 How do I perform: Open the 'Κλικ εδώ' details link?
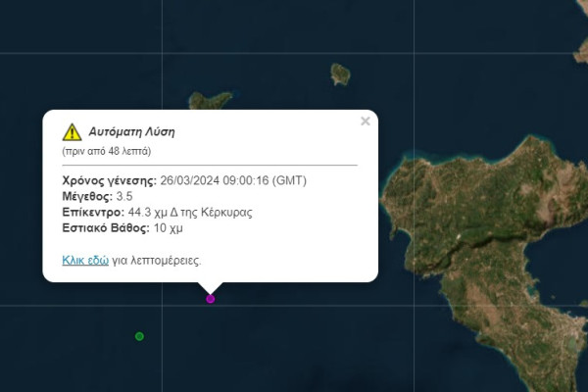(84, 261)
